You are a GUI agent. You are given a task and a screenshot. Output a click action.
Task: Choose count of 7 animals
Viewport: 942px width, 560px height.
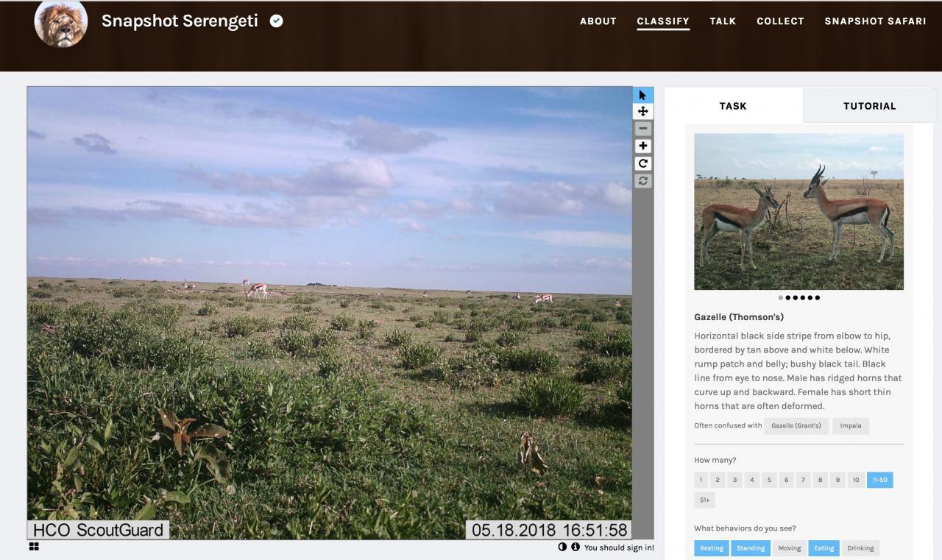pyautogui.click(x=803, y=481)
